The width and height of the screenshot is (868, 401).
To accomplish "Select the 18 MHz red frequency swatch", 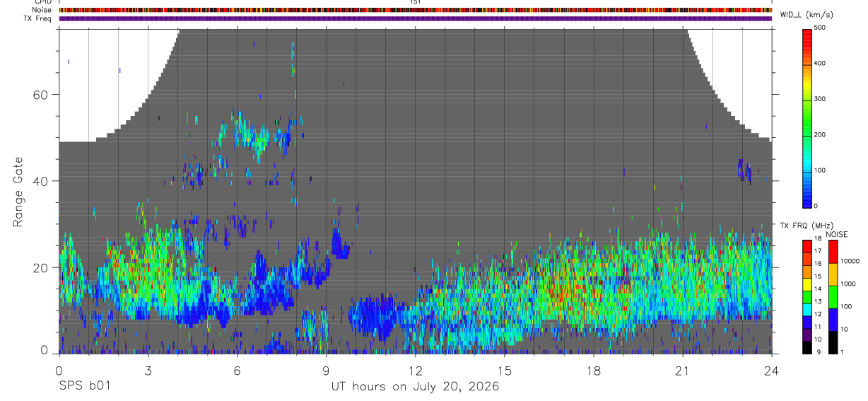I will pyautogui.click(x=807, y=246).
